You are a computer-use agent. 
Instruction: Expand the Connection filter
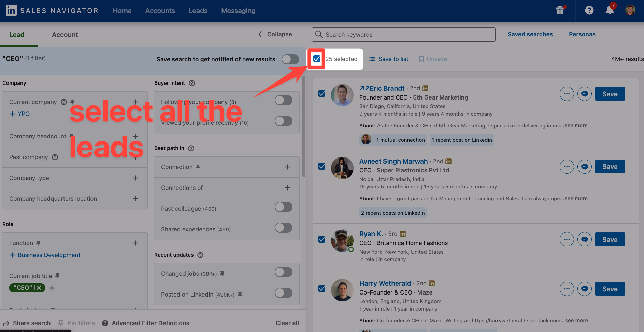(287, 167)
